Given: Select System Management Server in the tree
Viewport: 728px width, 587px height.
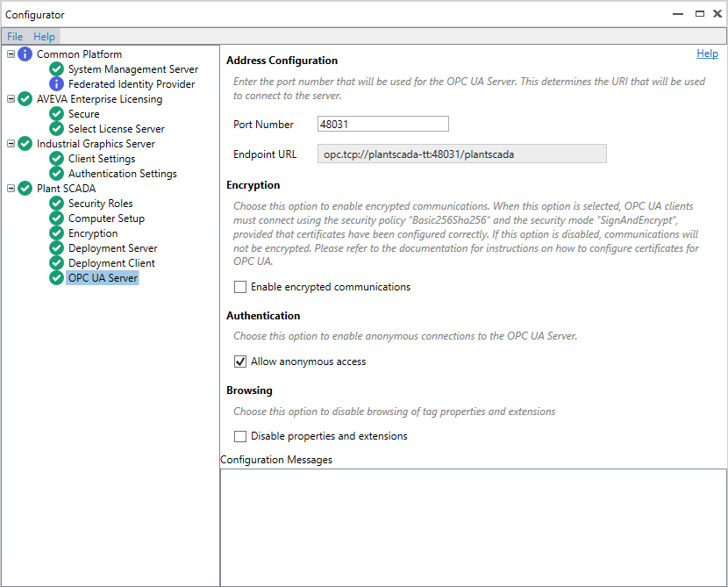Looking at the screenshot, I should (133, 69).
